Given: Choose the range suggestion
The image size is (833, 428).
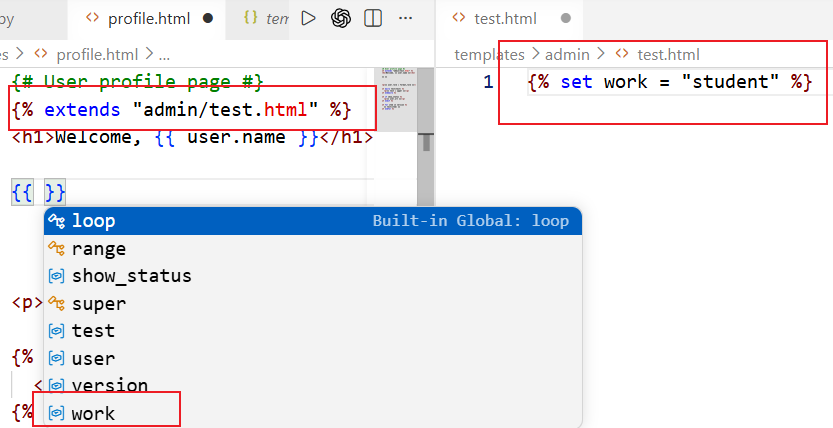Looking at the screenshot, I should point(313,249).
